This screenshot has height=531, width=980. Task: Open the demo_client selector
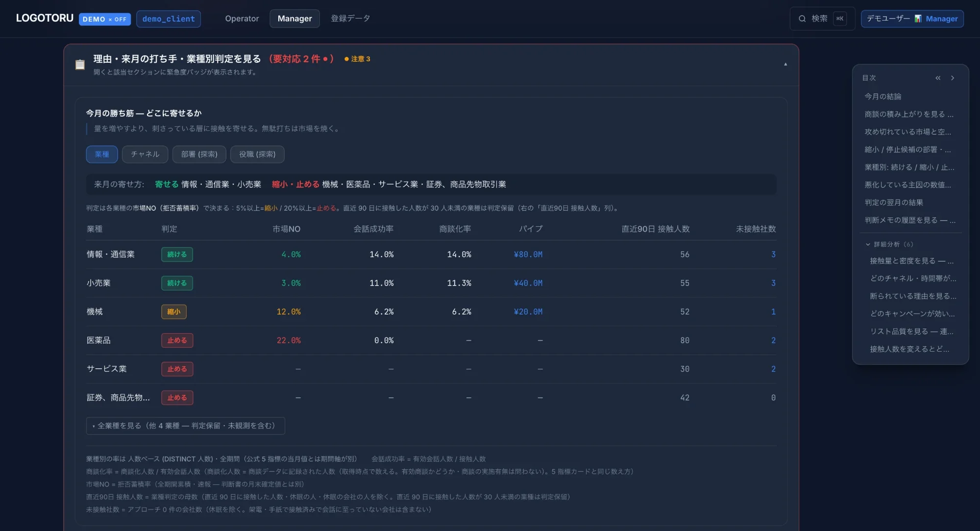(169, 19)
